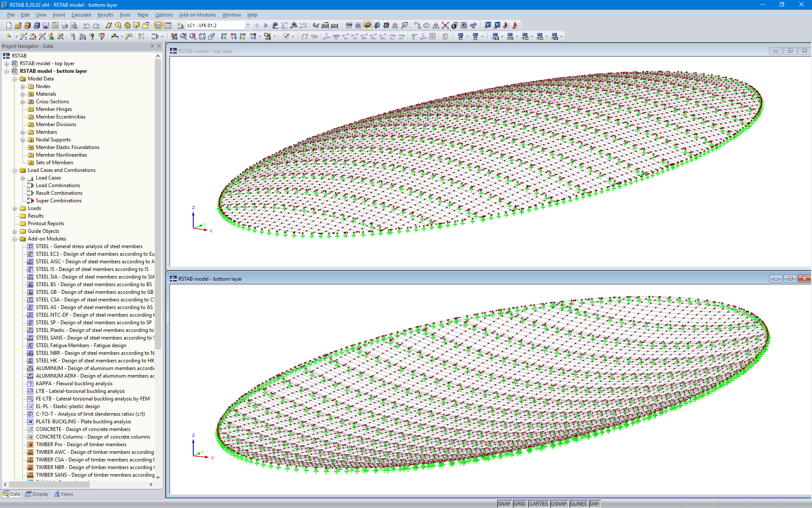Show shear force Vy results icon
Viewport: 812px width, 508px height.
click(x=346, y=36)
